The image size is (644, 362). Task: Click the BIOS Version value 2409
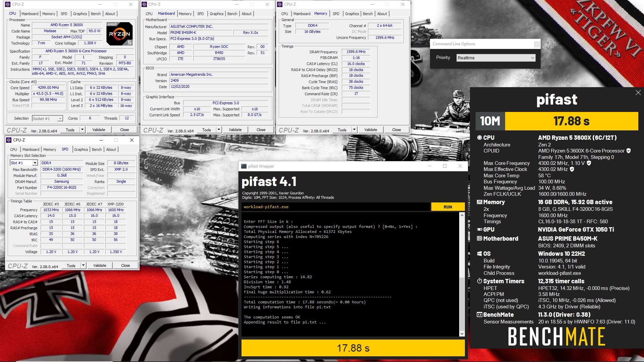(219, 81)
